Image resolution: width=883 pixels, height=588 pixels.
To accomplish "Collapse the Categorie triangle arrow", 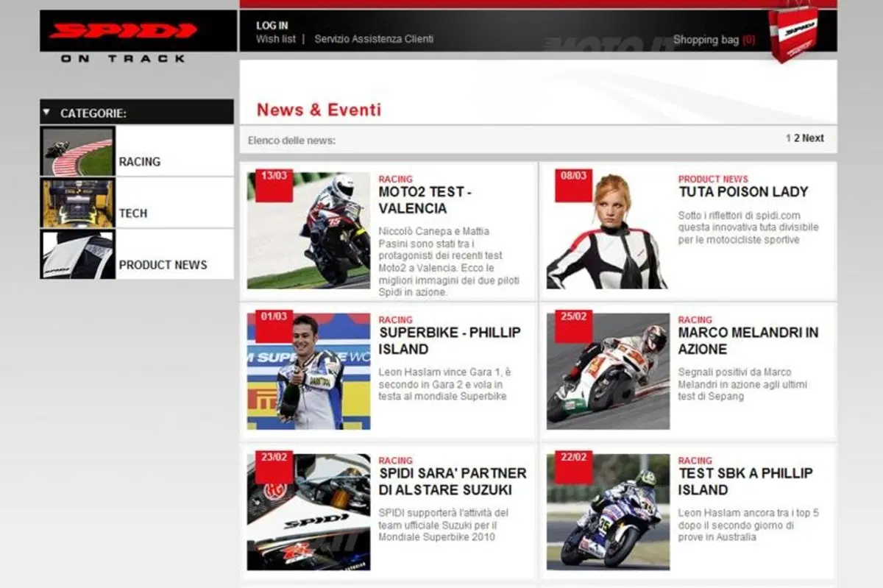I will click(46, 113).
